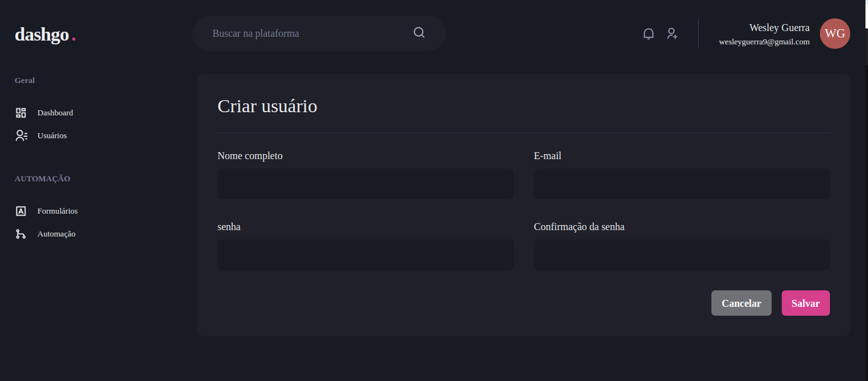Click the Automação branch icon

point(21,234)
